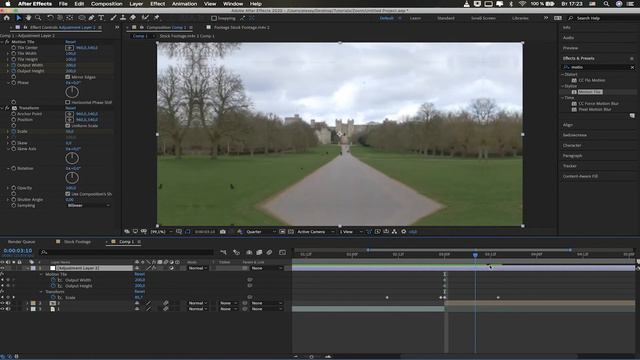Toggle visibility eye of layer 1 at bottom
The width and height of the screenshot is (640, 360).
2,309
